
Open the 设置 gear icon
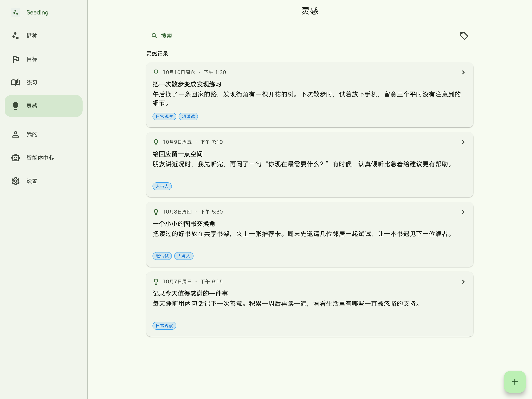(15, 181)
